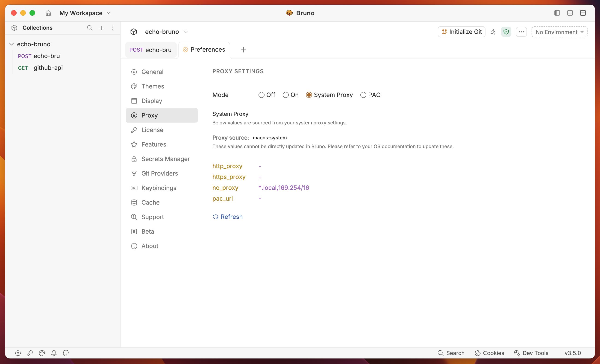Open Git Providers preferences
Viewport: 600px width, 364px height.
tap(162, 173)
